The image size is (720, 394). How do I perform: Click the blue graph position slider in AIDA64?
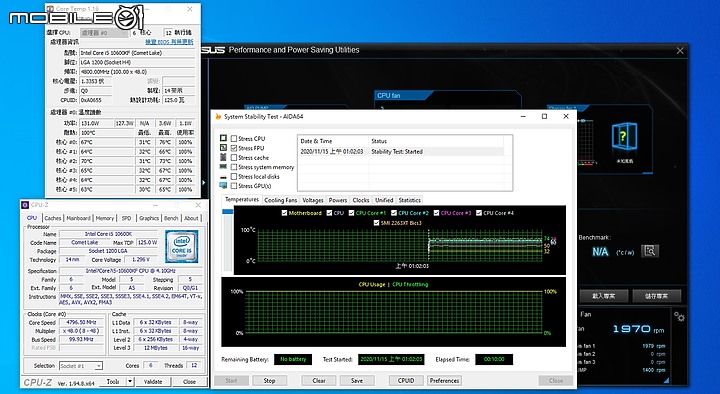point(228,212)
